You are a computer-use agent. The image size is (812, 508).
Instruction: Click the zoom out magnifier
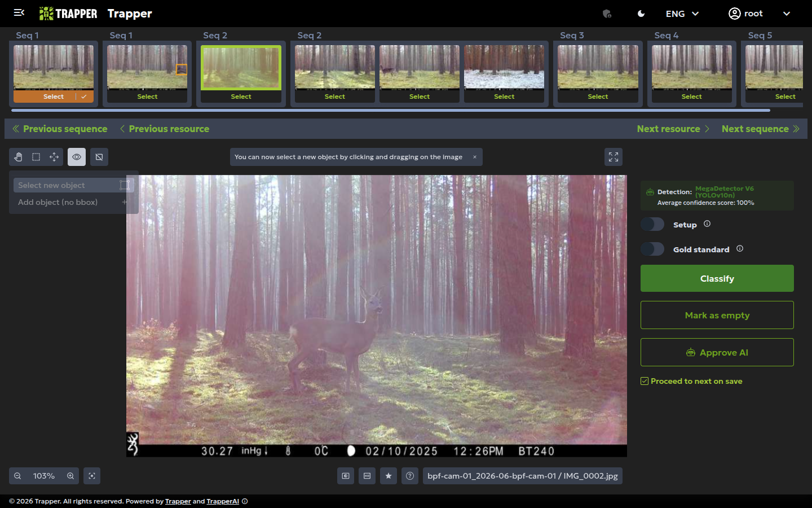click(x=17, y=476)
